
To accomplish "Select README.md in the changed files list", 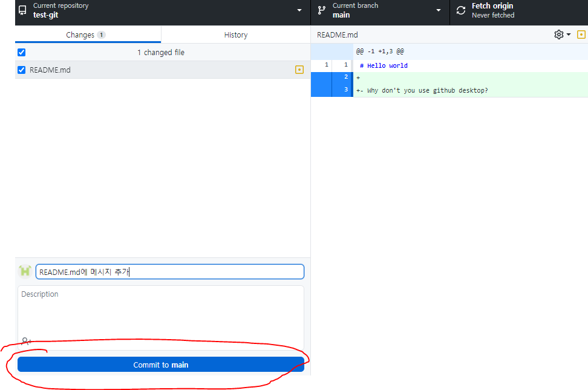I will 163,70.
